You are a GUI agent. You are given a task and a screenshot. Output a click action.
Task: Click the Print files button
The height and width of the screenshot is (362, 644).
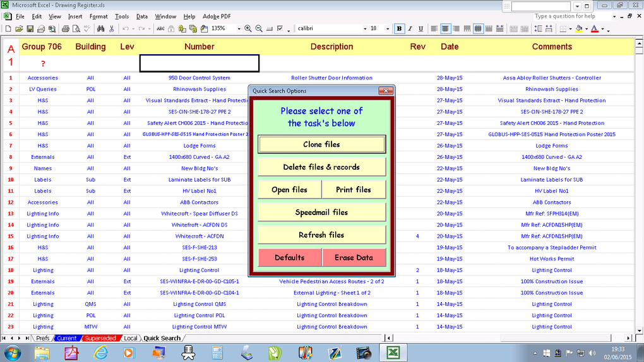pyautogui.click(x=354, y=190)
